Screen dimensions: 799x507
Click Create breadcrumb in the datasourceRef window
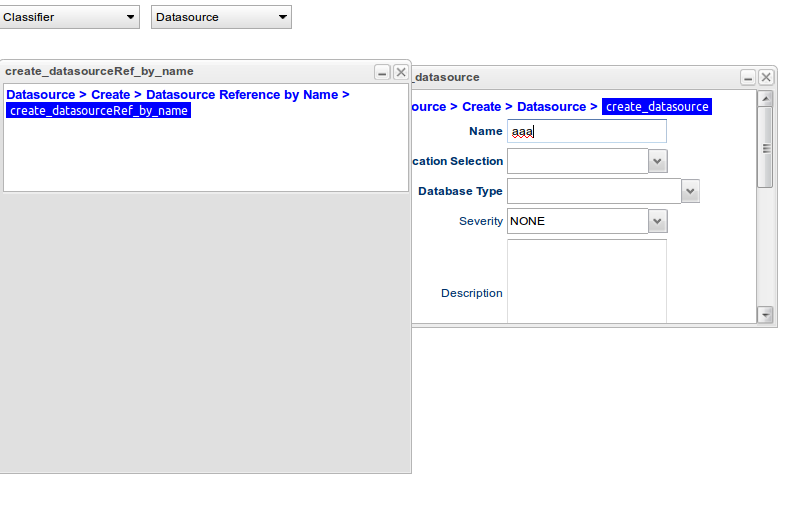point(111,95)
